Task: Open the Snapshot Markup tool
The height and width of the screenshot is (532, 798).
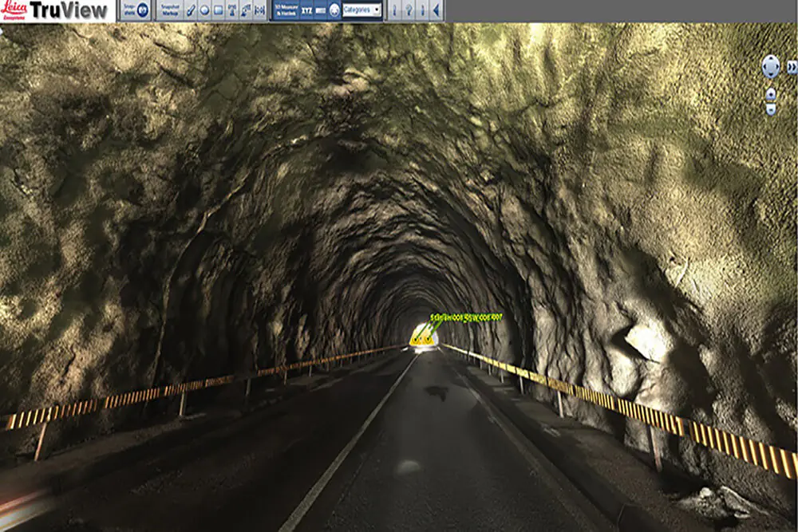Action: point(168,10)
